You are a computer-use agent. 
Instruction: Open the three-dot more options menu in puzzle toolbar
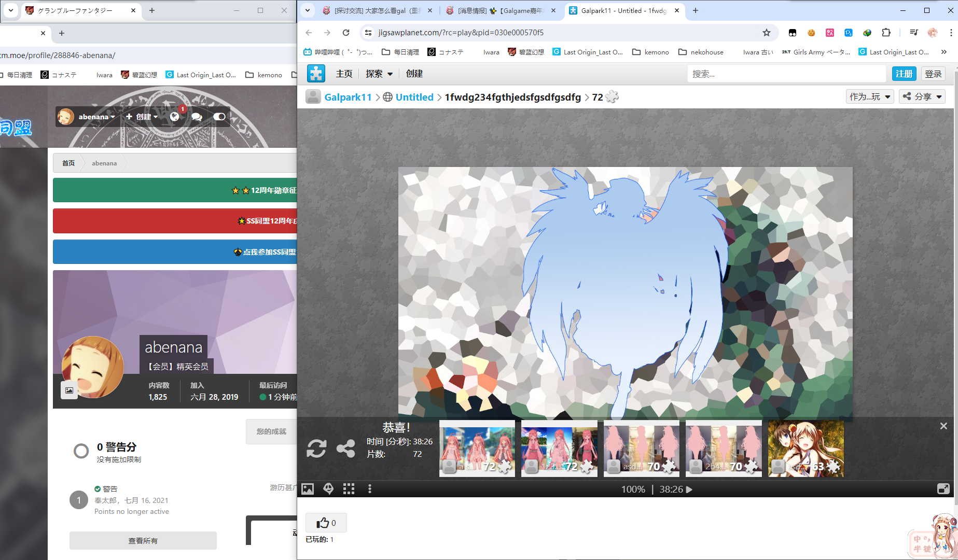370,489
